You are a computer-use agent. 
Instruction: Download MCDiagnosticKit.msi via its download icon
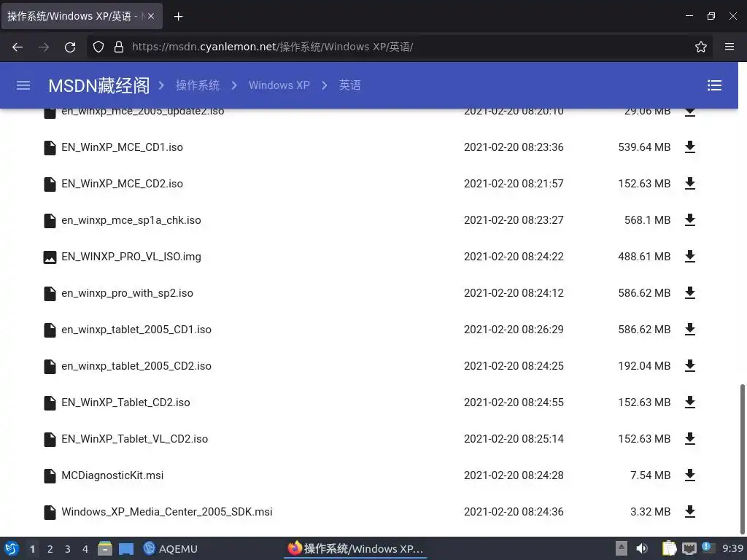tap(690, 475)
